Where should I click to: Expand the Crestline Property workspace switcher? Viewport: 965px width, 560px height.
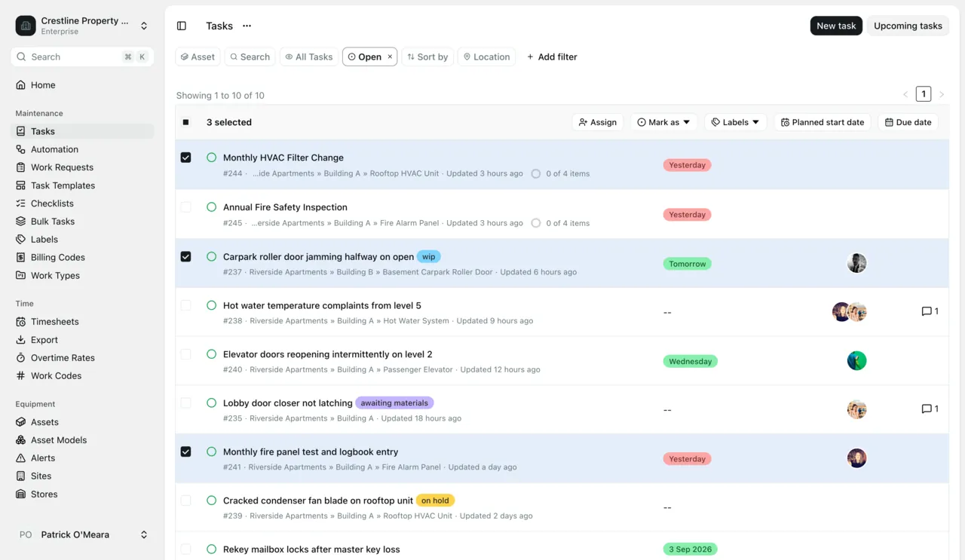point(144,26)
